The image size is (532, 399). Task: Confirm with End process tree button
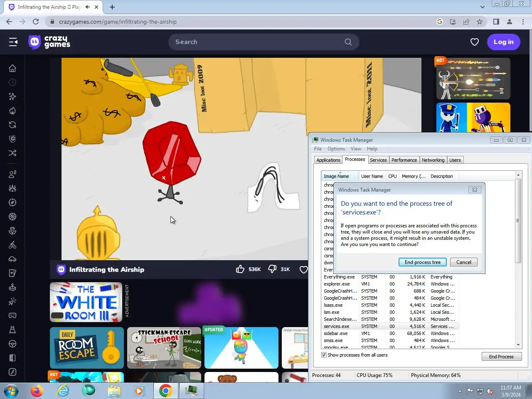pyautogui.click(x=423, y=262)
